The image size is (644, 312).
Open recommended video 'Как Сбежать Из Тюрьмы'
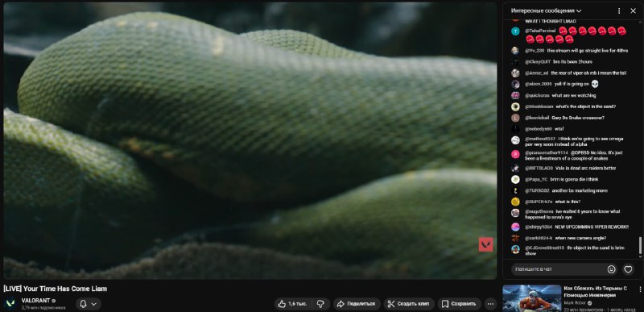(x=596, y=292)
